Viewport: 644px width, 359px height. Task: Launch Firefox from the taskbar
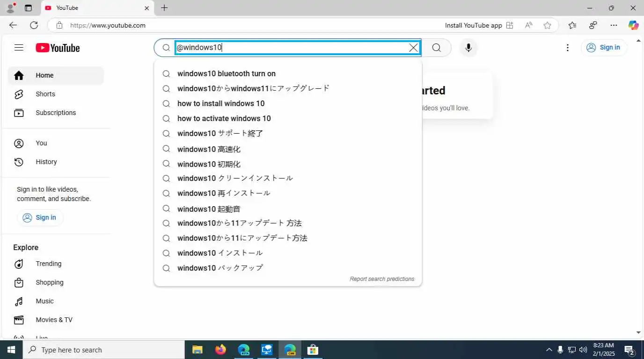click(x=220, y=350)
